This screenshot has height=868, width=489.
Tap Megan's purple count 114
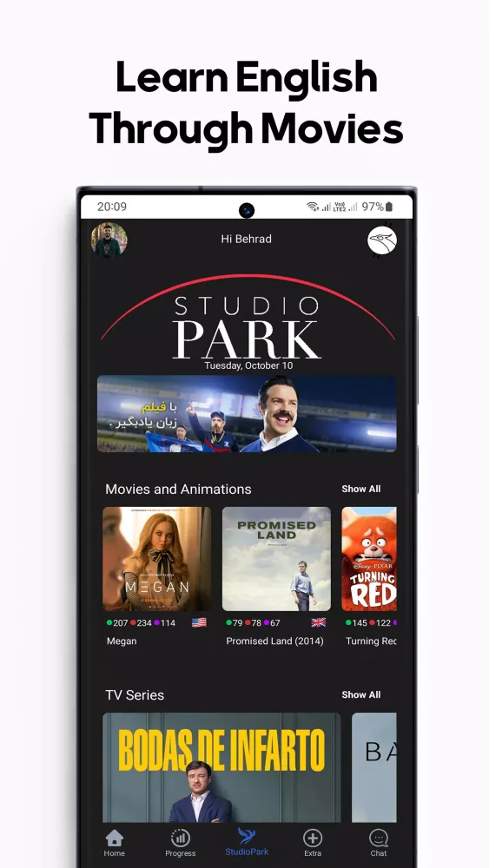pyautogui.click(x=165, y=622)
